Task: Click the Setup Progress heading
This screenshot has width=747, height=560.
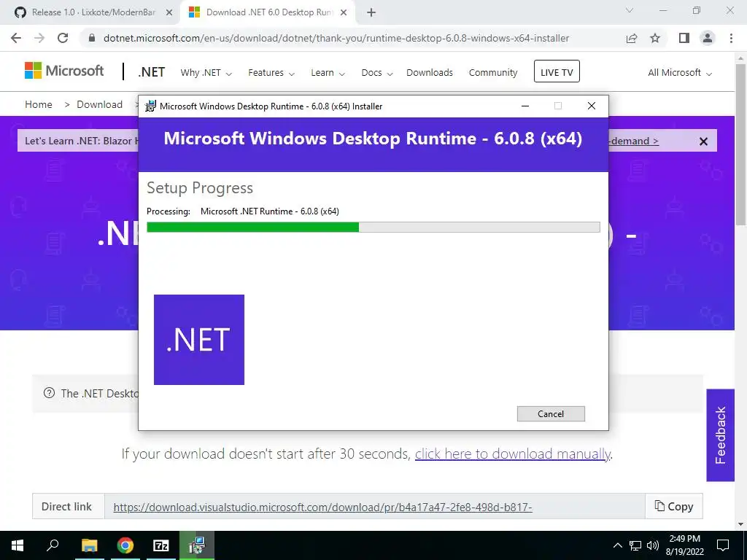Action: click(200, 188)
